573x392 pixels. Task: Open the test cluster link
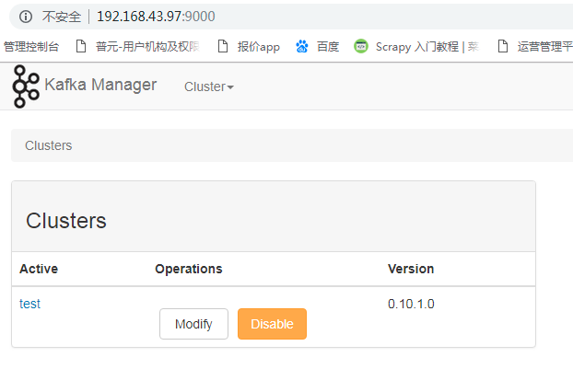pos(29,304)
